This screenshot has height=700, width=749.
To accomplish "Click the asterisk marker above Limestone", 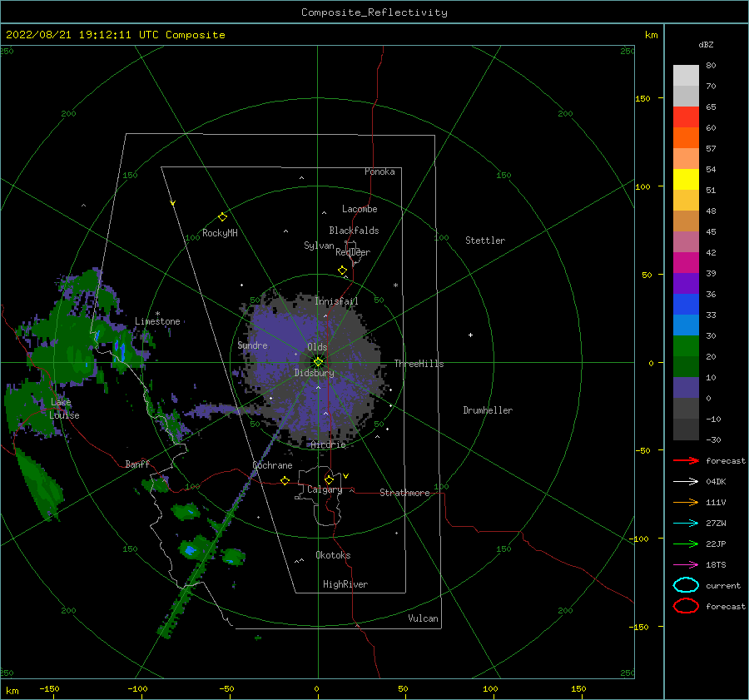I will [x=157, y=314].
